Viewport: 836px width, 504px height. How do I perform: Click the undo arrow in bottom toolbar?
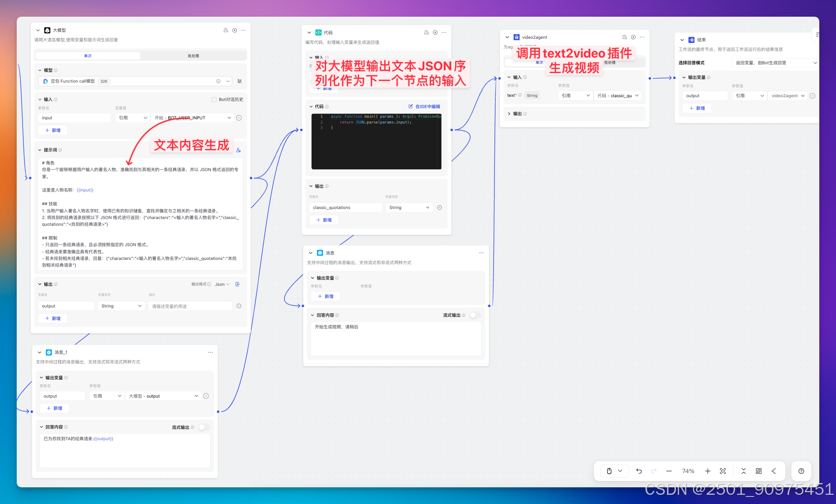(639, 471)
